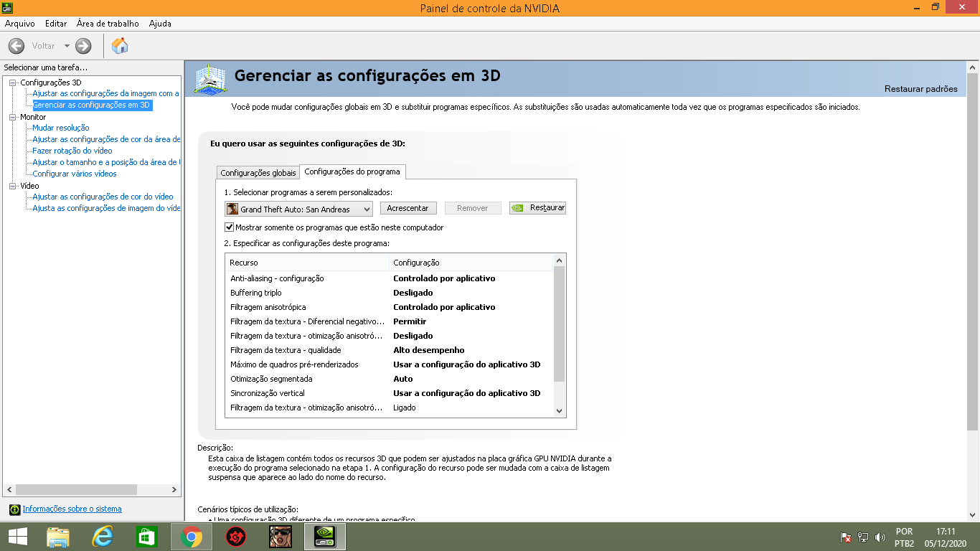Open the Editar menu
Image resolution: width=980 pixels, height=551 pixels.
point(56,24)
